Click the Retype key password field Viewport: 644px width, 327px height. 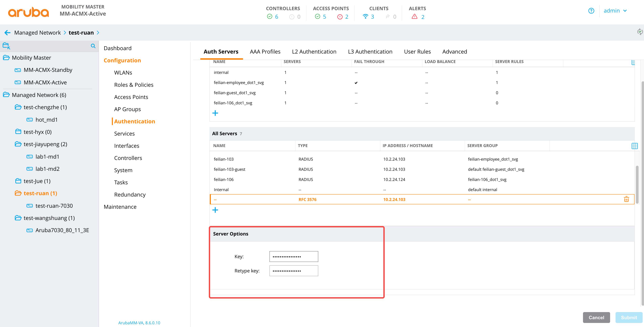tap(294, 271)
